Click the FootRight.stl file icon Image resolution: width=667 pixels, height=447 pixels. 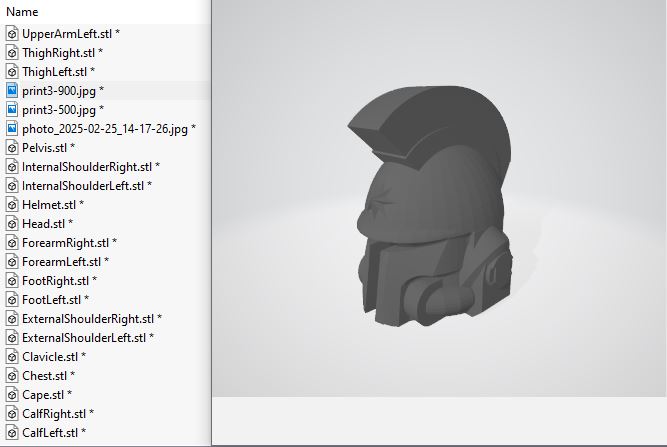(12, 281)
